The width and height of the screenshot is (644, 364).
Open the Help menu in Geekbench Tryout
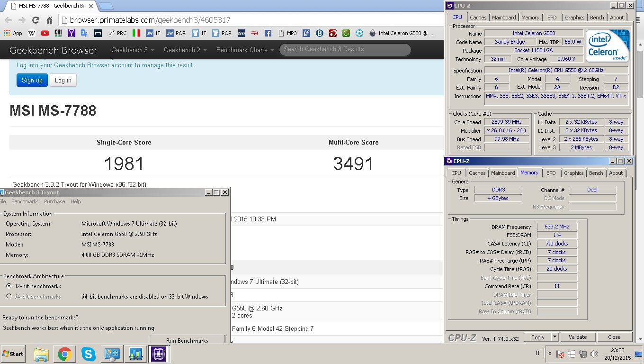pyautogui.click(x=76, y=201)
